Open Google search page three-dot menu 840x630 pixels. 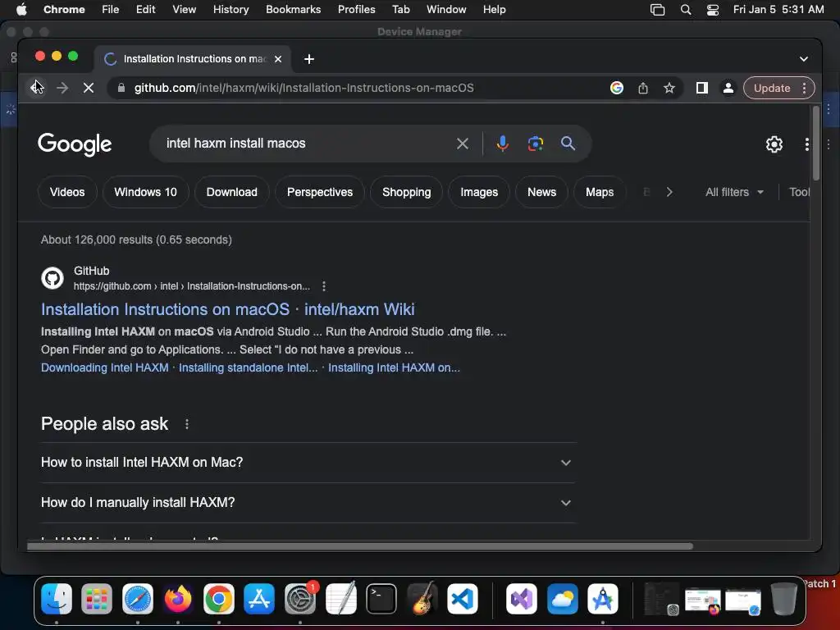[x=807, y=144]
